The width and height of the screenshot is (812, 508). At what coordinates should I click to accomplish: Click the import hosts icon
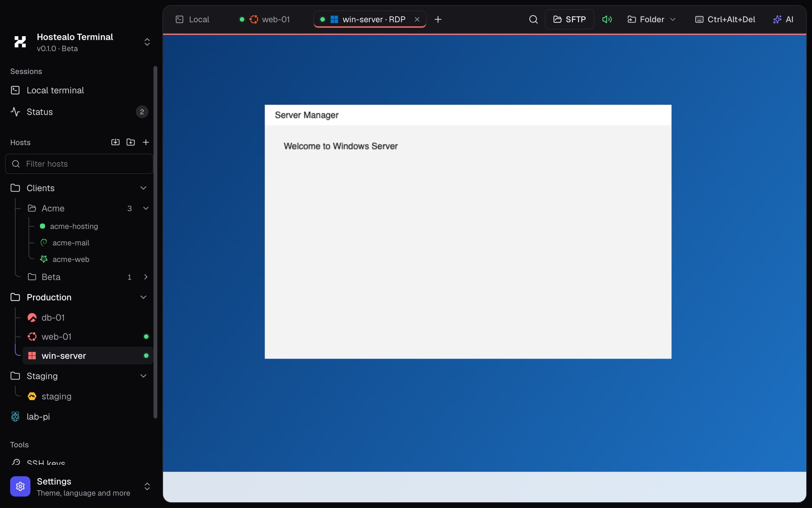point(115,142)
